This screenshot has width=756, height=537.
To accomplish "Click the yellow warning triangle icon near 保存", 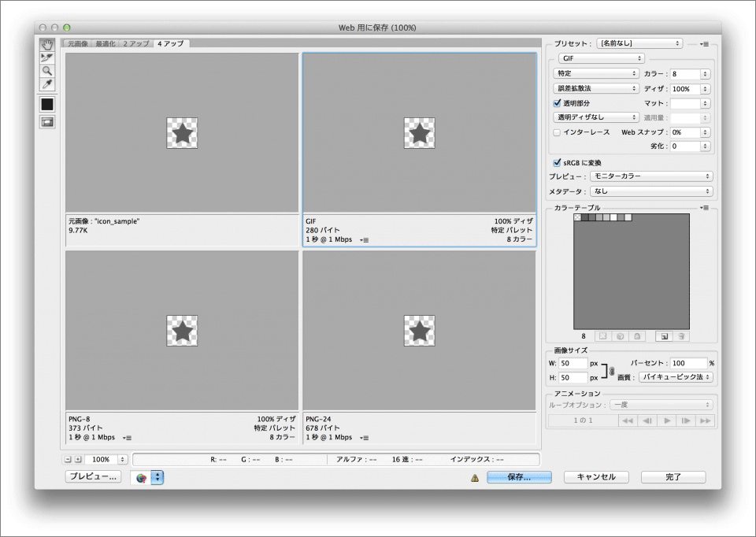I will (475, 478).
